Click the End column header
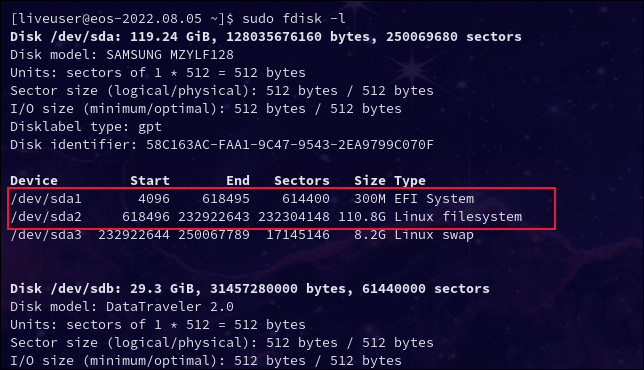The image size is (644, 370). pyautogui.click(x=238, y=181)
